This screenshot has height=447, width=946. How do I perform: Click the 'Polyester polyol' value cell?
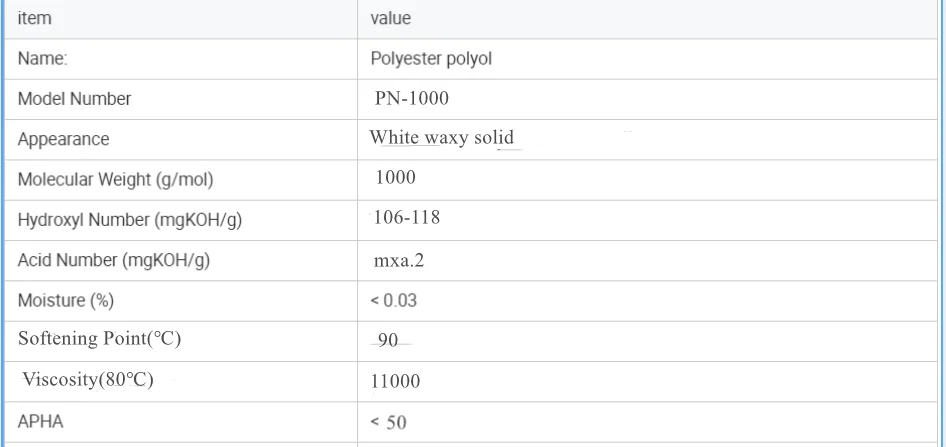(430, 59)
